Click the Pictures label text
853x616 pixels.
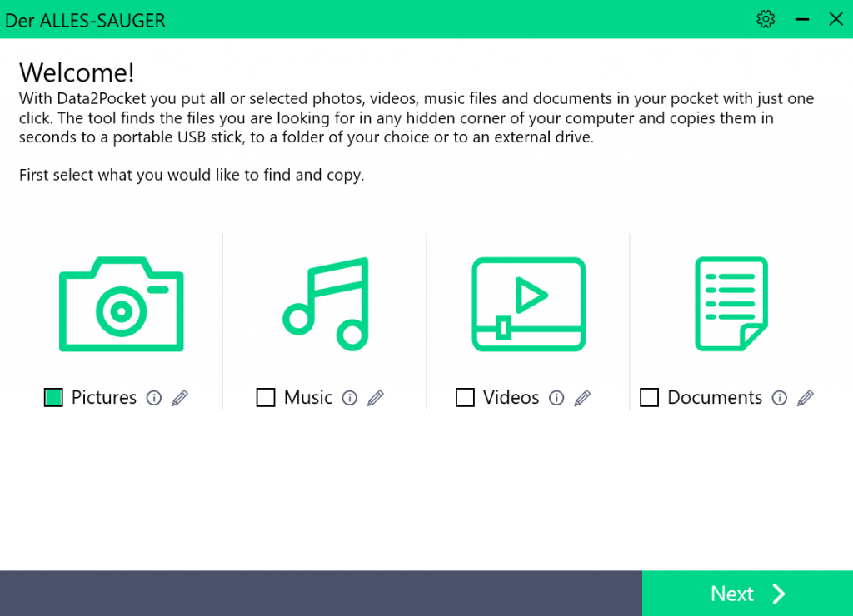(104, 398)
